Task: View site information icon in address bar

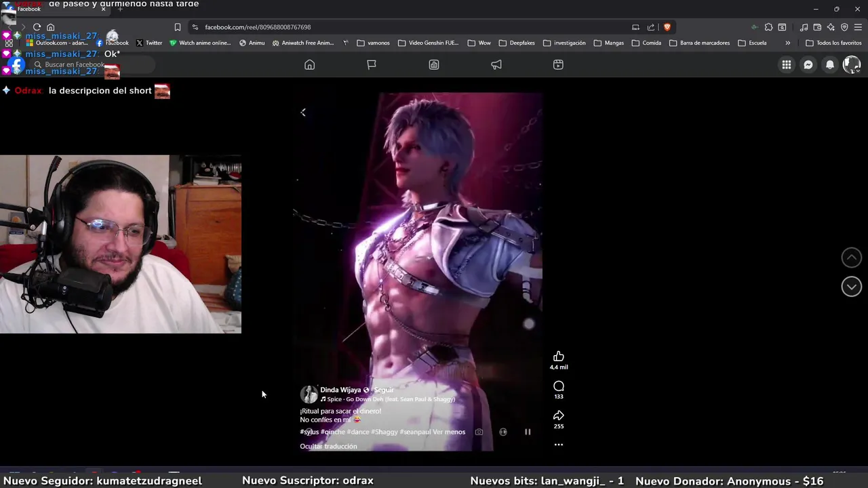Action: coord(195,27)
